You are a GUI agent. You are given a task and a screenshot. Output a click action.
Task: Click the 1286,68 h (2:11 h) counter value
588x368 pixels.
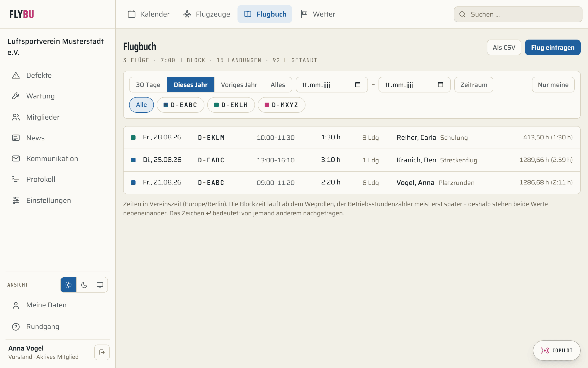pyautogui.click(x=546, y=182)
